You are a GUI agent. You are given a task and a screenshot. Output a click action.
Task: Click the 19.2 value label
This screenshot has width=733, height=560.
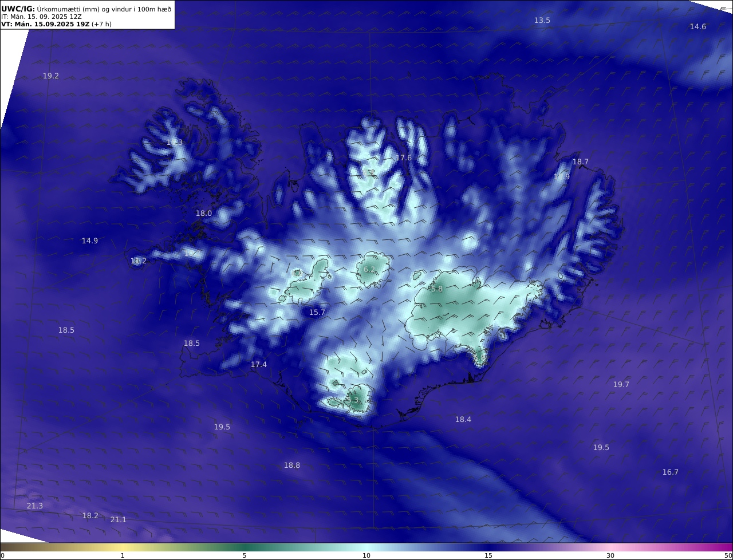[x=51, y=76]
